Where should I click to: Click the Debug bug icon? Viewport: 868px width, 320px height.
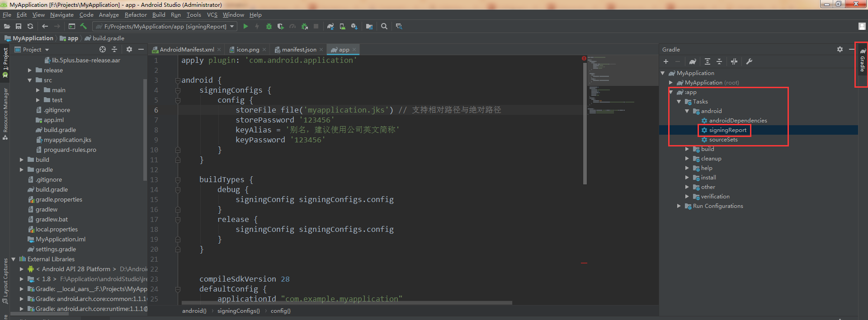point(269,26)
